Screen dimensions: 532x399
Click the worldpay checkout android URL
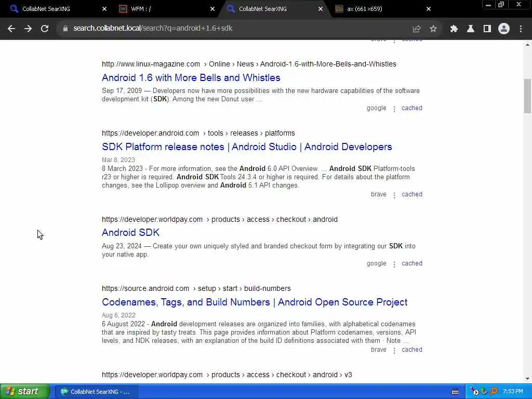click(220, 219)
